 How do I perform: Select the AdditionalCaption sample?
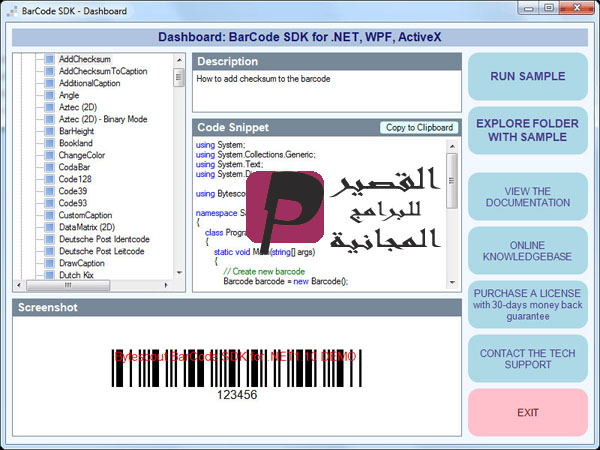pyautogui.click(x=89, y=83)
